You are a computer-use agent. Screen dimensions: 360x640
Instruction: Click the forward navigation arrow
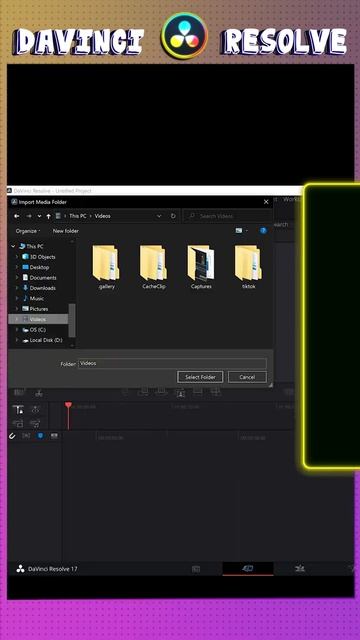click(x=29, y=216)
